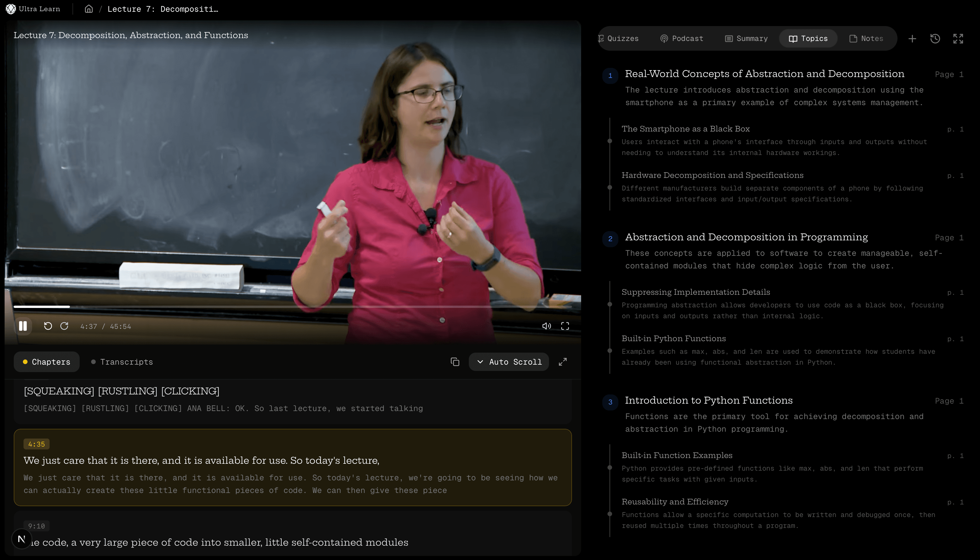
Task: Open the Auto Scroll dropdown
Action: click(509, 362)
